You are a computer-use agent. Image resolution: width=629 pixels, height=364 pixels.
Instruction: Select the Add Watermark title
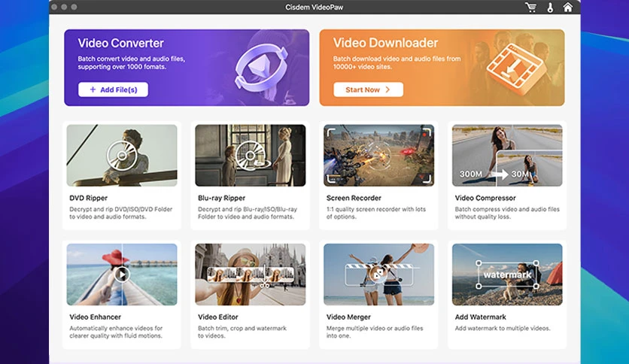tap(481, 317)
